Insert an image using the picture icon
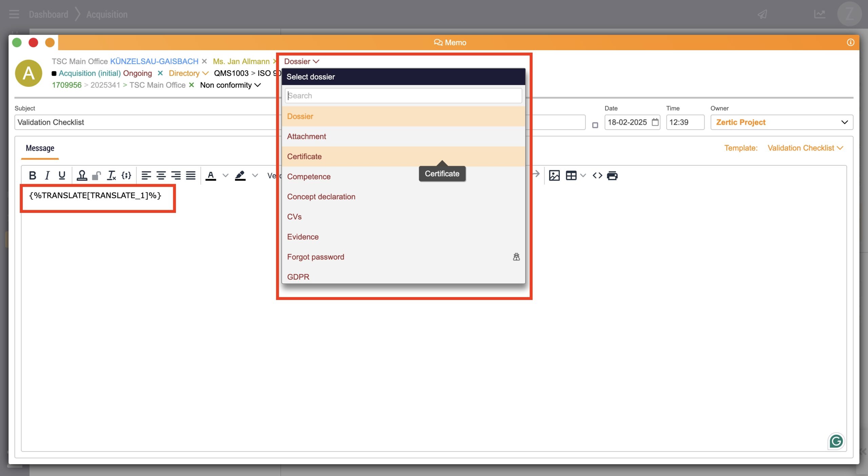This screenshot has height=476, width=868. pyautogui.click(x=554, y=175)
